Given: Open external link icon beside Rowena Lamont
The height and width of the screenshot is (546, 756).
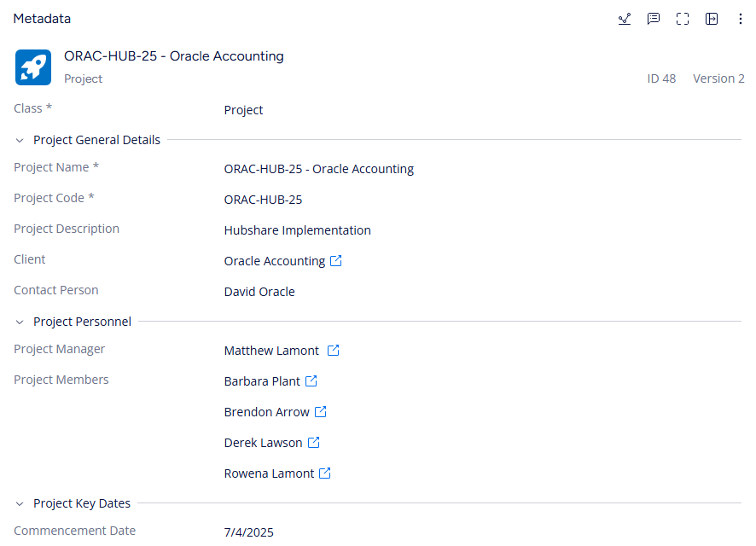Looking at the screenshot, I should pyautogui.click(x=325, y=473).
